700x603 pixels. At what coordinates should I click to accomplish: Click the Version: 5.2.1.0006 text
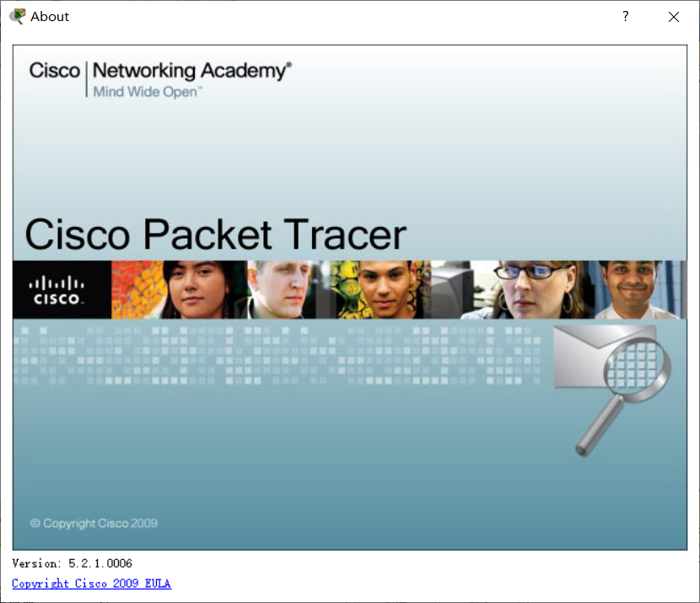(x=73, y=563)
